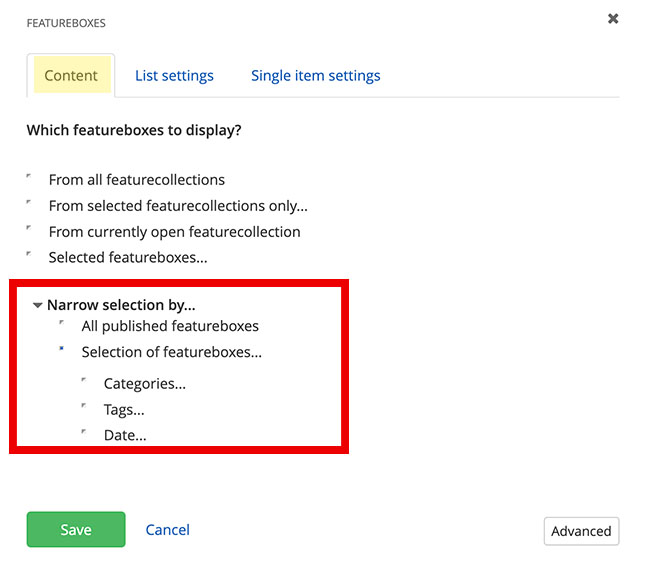Image resolution: width=650 pixels, height=566 pixels.
Task: Open the Advanced options button
Action: [x=581, y=531]
